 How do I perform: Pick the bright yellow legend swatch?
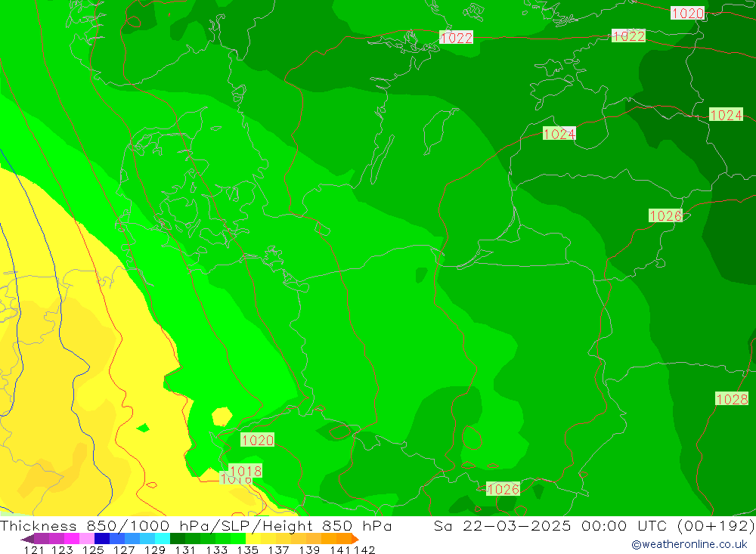(253, 539)
